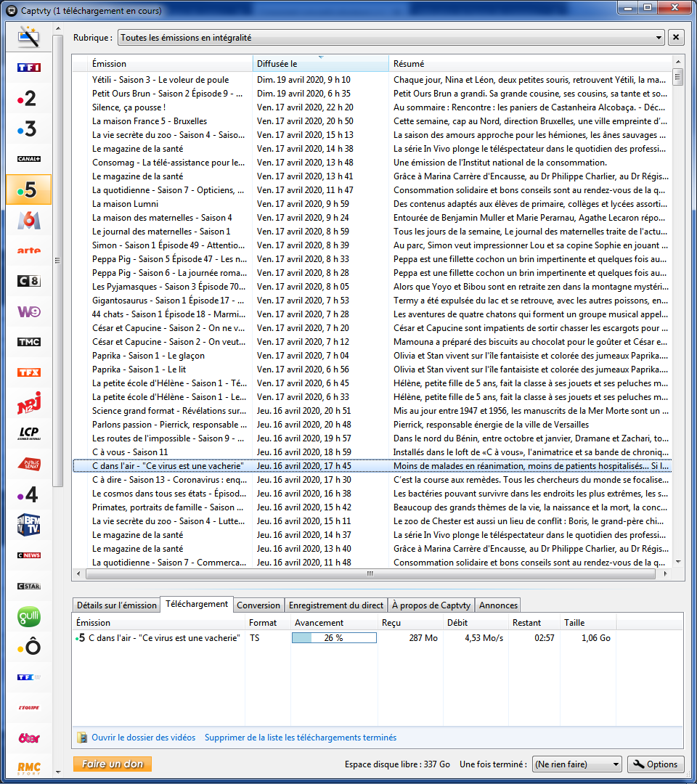This screenshot has height=784, width=697.
Task: Open the Gulli channel listing
Action: click(28, 616)
